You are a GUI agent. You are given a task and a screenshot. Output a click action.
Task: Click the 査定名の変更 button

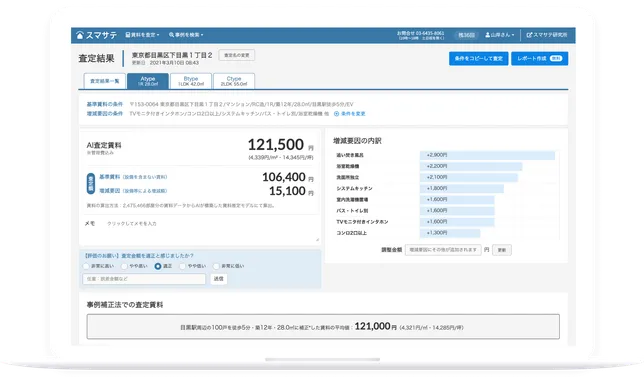tap(237, 55)
